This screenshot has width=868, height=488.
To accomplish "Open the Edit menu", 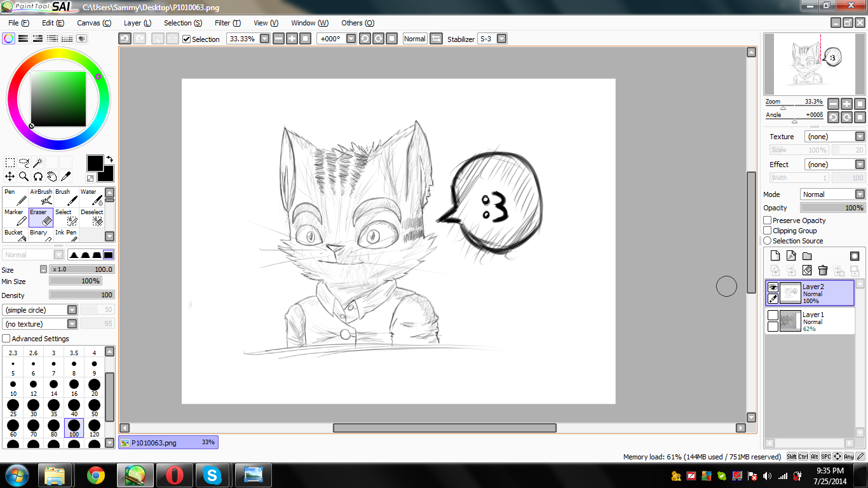I will [53, 23].
